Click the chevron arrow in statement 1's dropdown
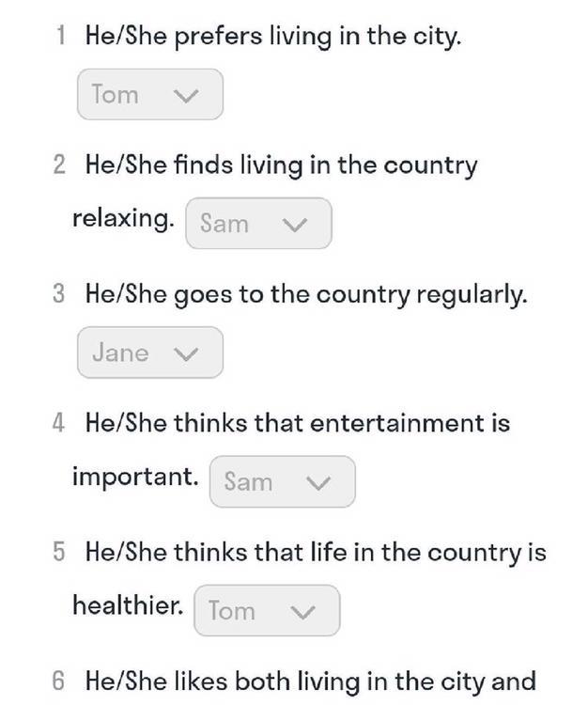The image size is (588, 705). (187, 96)
